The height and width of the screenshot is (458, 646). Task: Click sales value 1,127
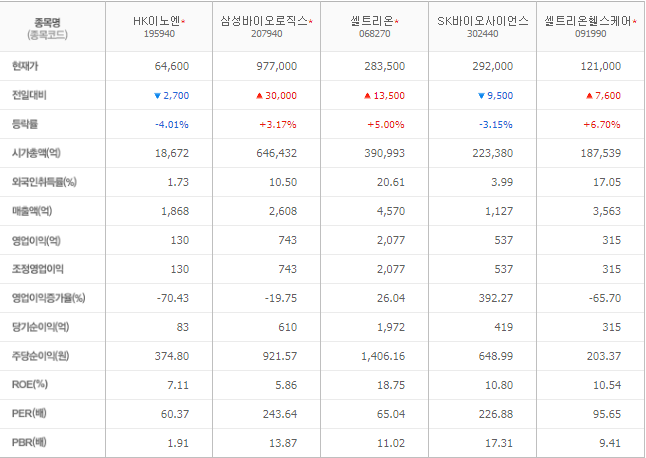point(499,211)
